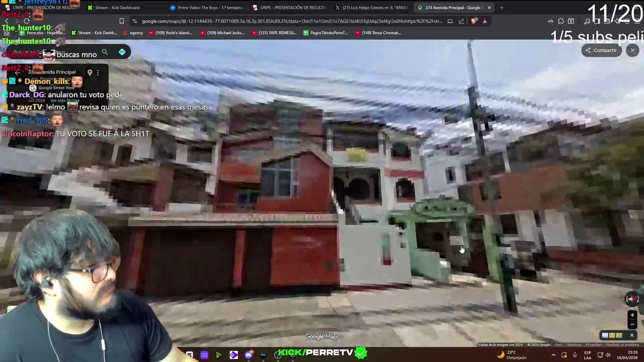Open the PagosTiktoksPerreT bookmark
This screenshot has height=362, width=644.
click(326, 33)
